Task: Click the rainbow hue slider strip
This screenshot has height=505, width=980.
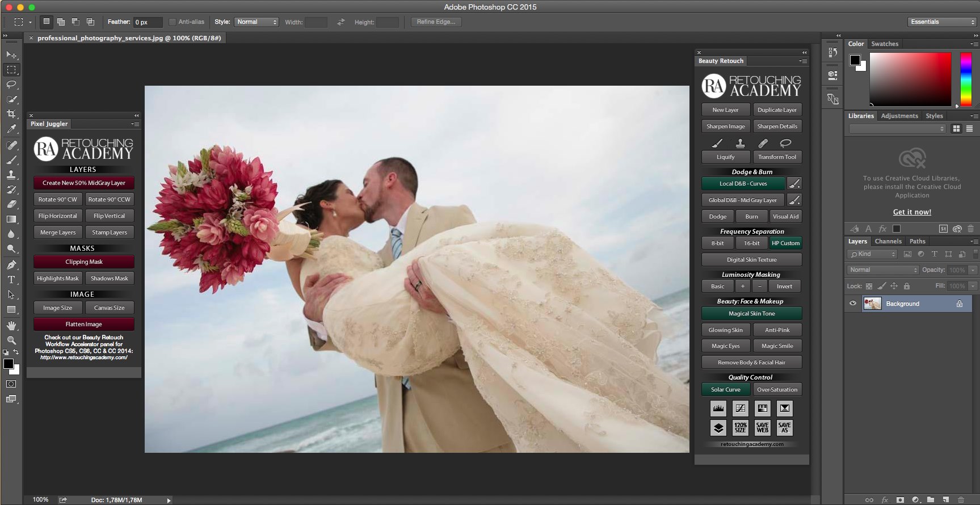Action: (966, 79)
